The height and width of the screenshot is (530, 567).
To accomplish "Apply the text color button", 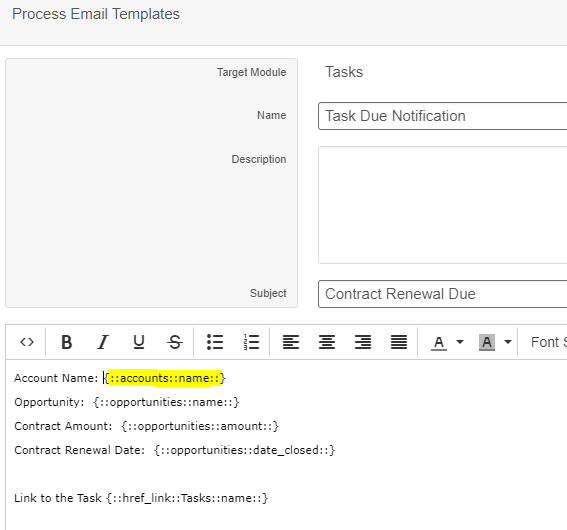I will (439, 342).
